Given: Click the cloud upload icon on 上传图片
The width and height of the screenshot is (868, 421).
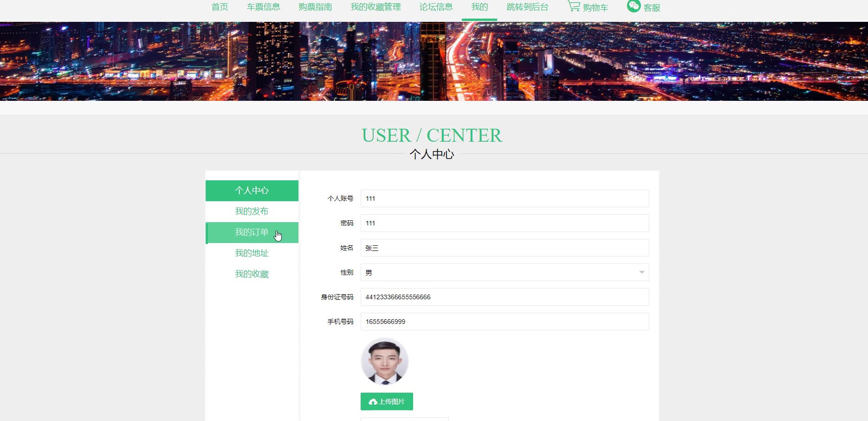Looking at the screenshot, I should (x=373, y=402).
